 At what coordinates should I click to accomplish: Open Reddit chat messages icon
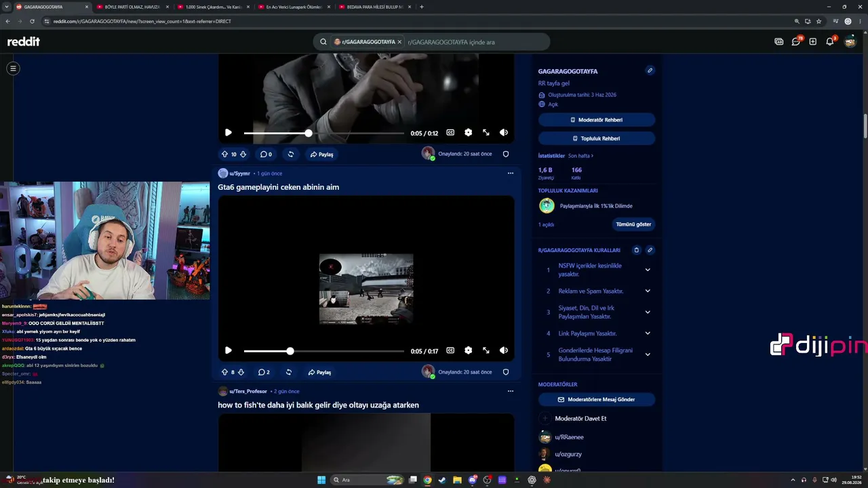click(x=796, y=41)
